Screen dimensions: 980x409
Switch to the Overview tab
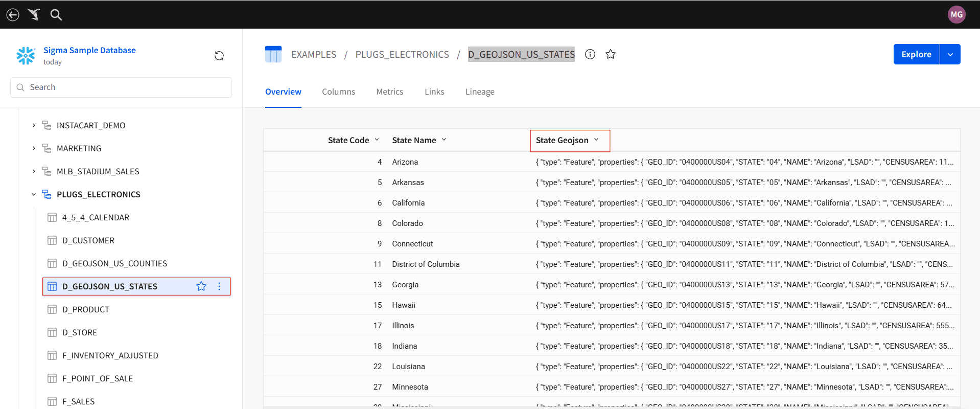click(283, 92)
